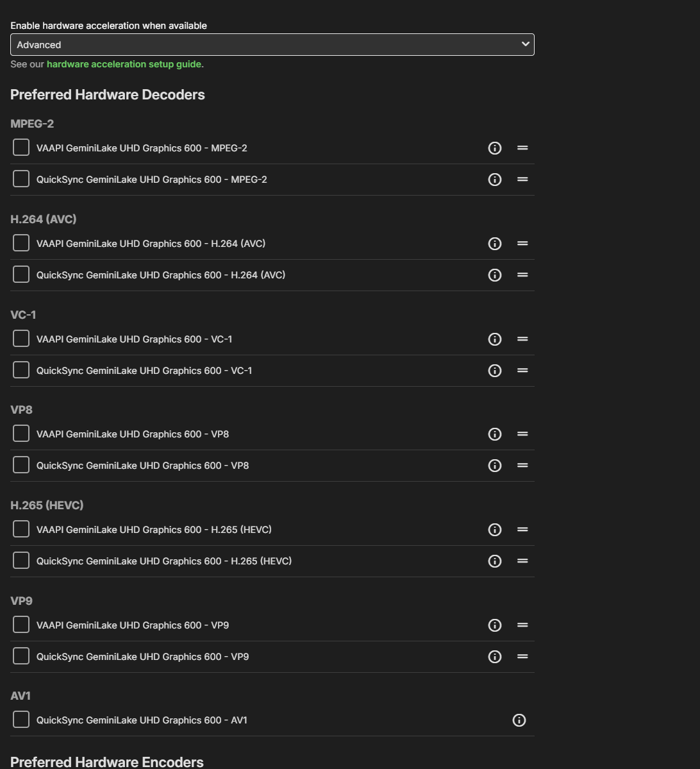Image resolution: width=700 pixels, height=769 pixels.
Task: Enable VAAPI MPEG-2 decoder checkbox
Action: [21, 148]
